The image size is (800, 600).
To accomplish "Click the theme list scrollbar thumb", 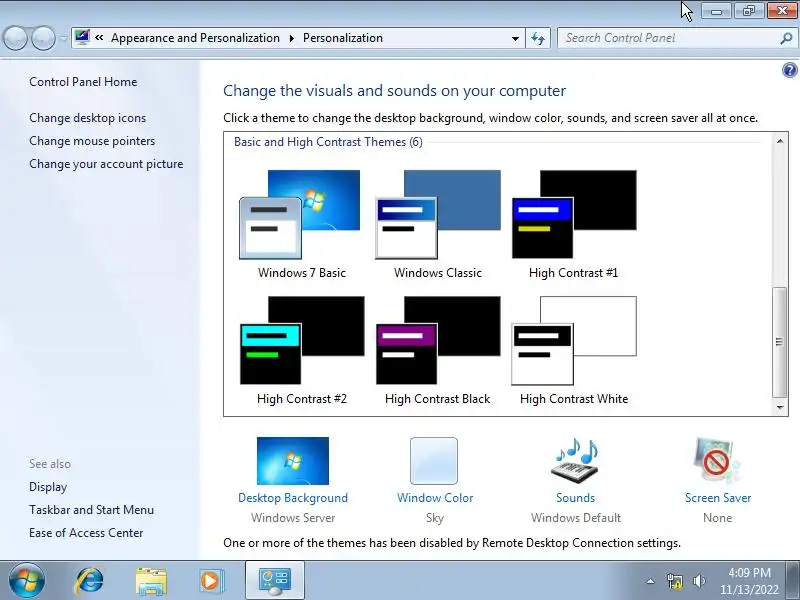I will click(779, 342).
